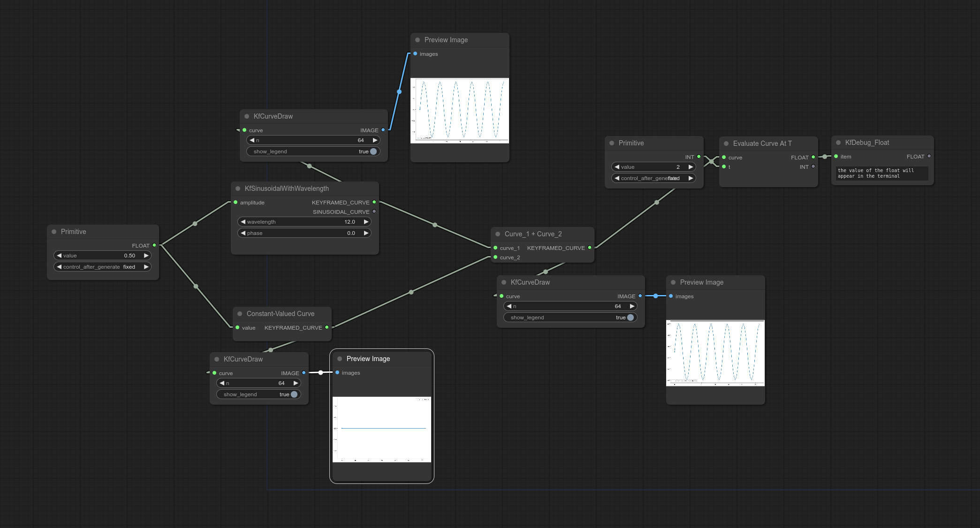Increase wavelength with the right arrow
The image size is (980, 528).
point(366,222)
